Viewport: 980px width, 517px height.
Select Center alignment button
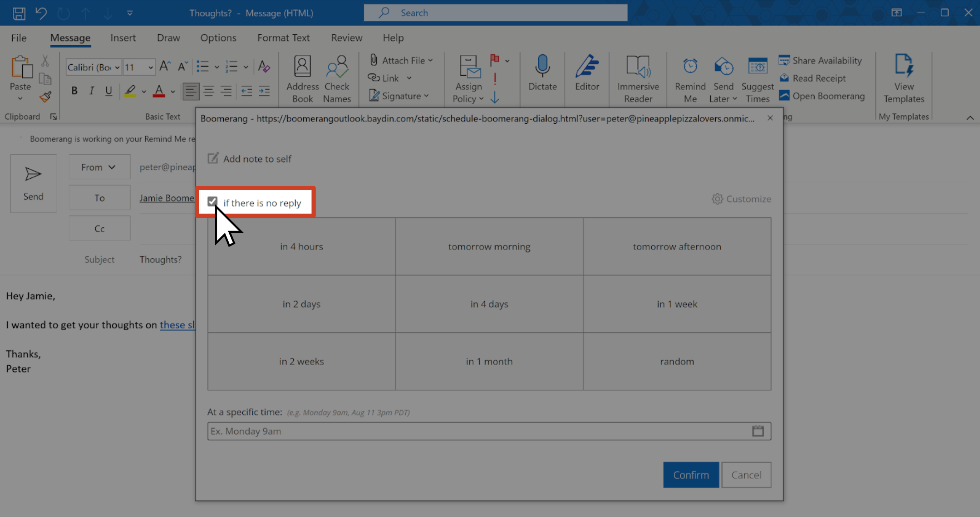point(209,91)
